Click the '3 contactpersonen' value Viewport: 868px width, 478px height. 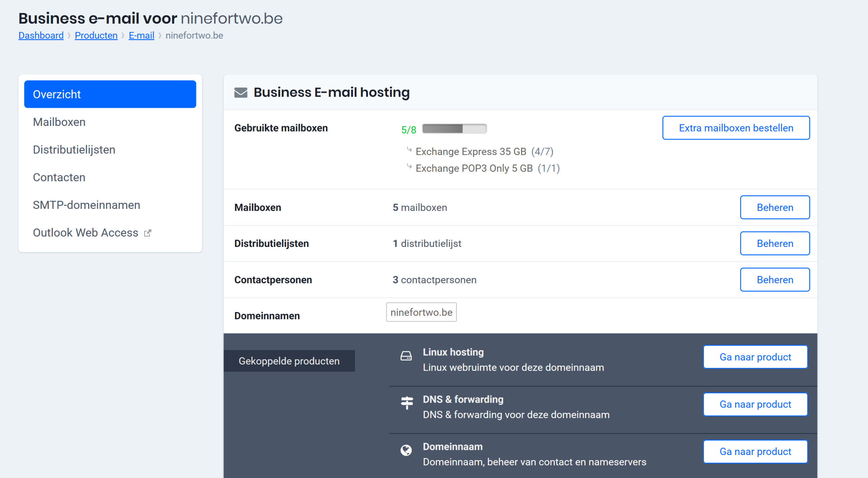click(x=434, y=280)
